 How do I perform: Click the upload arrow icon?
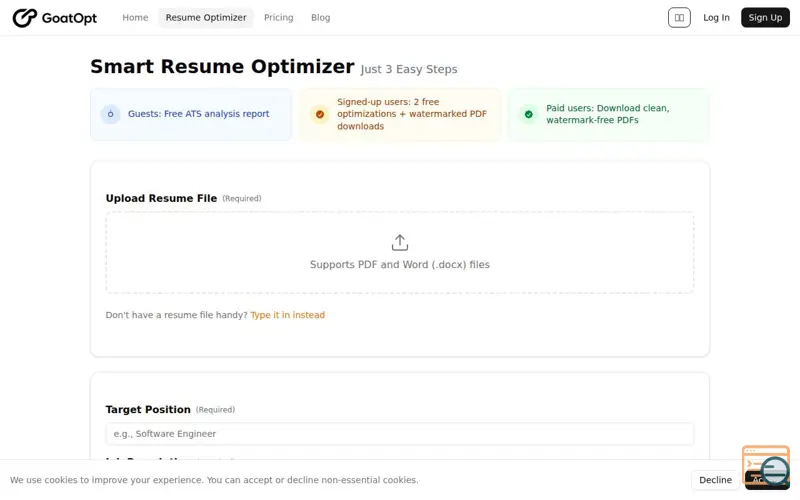tap(400, 242)
